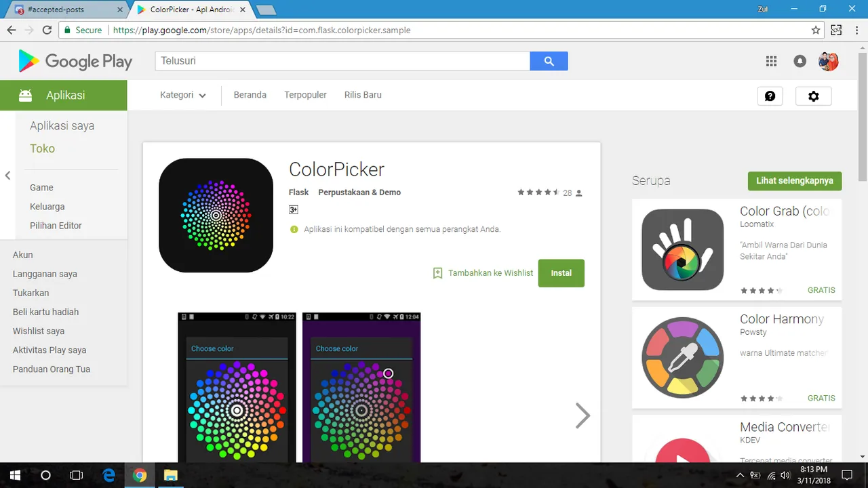This screenshot has width=868, height=488.
Task: Close the ColorPicker browser tab
Action: [243, 10]
